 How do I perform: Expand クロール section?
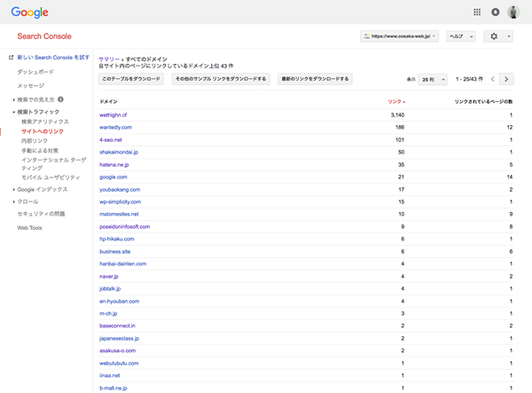tap(13, 201)
